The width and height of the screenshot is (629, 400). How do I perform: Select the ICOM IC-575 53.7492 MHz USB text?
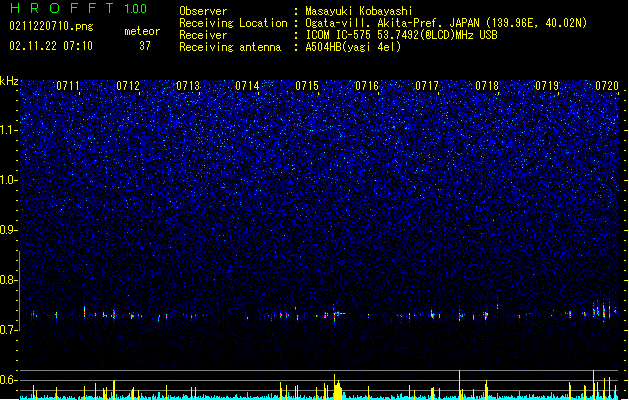[402, 35]
